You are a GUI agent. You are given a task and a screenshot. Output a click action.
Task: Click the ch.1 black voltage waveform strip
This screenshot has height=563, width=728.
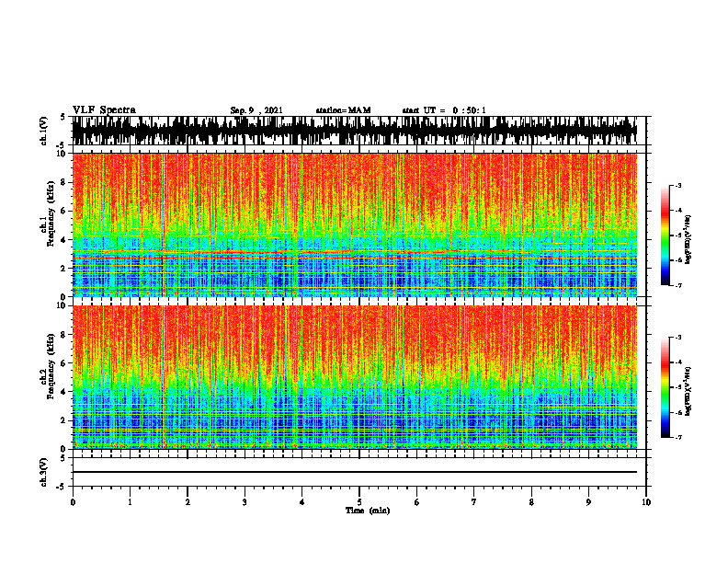(355, 131)
